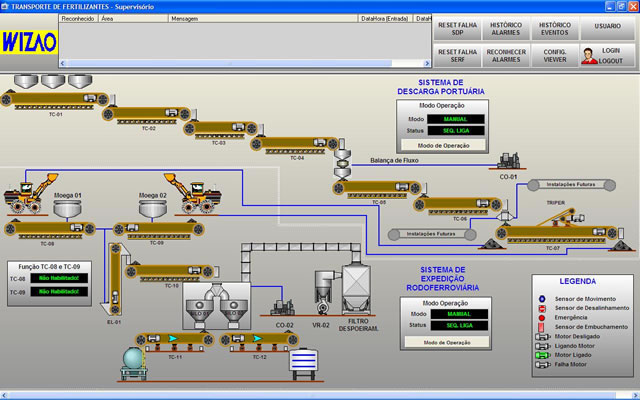Select the TC-09 conveyor motor icon
The width and height of the screenshot is (640, 400).
[132, 227]
